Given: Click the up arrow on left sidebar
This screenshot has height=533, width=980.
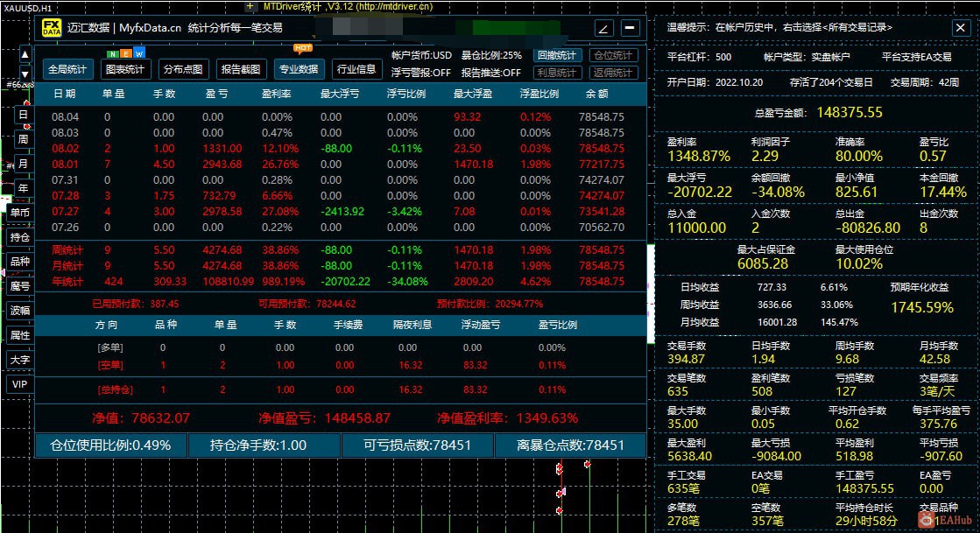Looking at the screenshot, I should coord(25,55).
